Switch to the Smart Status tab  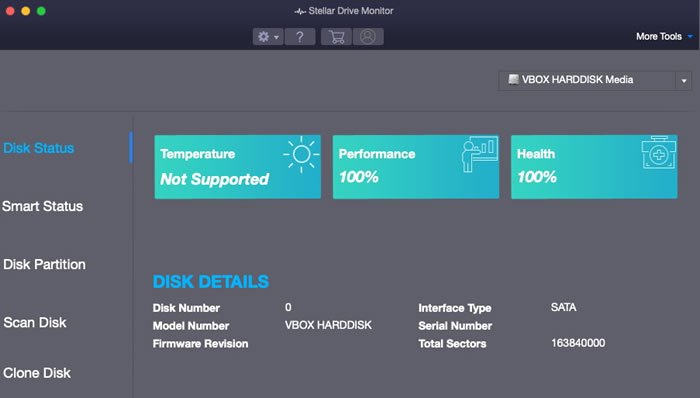point(42,206)
